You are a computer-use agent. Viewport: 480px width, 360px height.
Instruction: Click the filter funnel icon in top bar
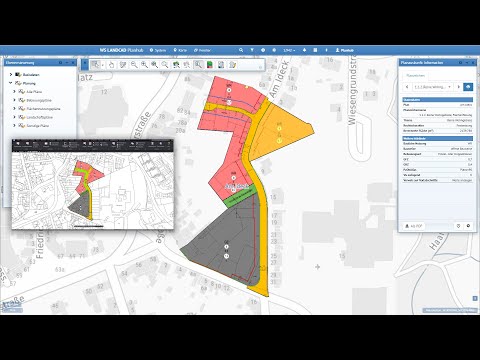(x=252, y=50)
